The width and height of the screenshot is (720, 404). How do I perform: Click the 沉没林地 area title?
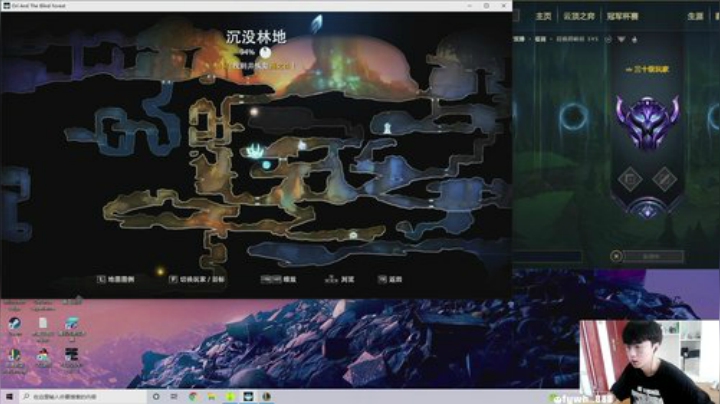click(256, 37)
